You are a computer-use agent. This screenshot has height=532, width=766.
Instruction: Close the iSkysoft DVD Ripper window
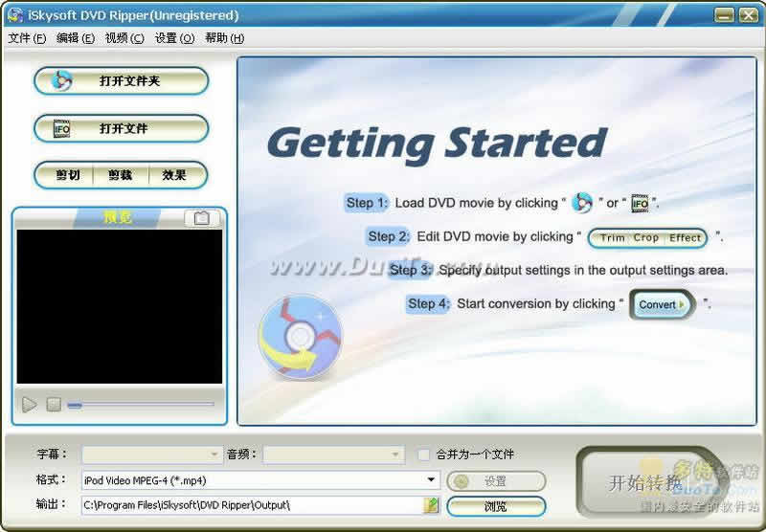tap(749, 15)
